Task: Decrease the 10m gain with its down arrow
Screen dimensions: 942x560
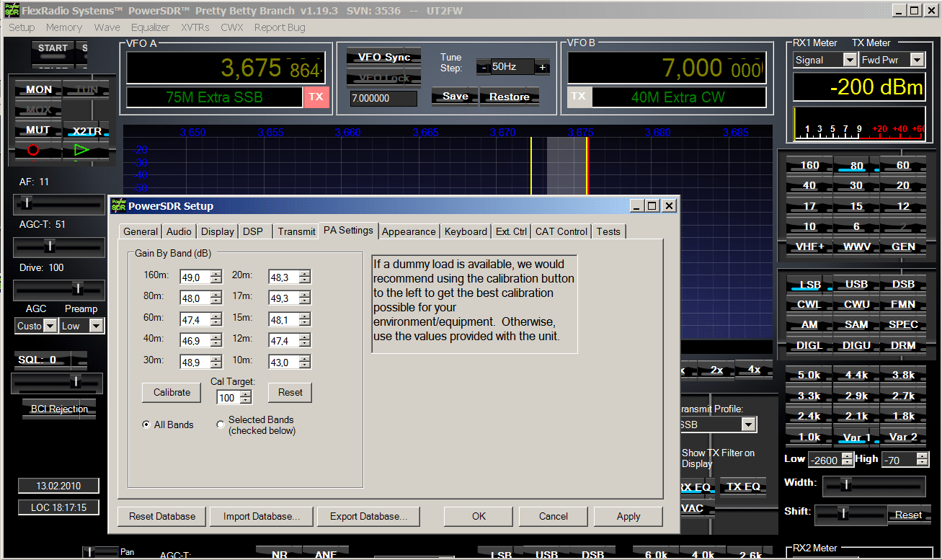Action: coord(305,365)
